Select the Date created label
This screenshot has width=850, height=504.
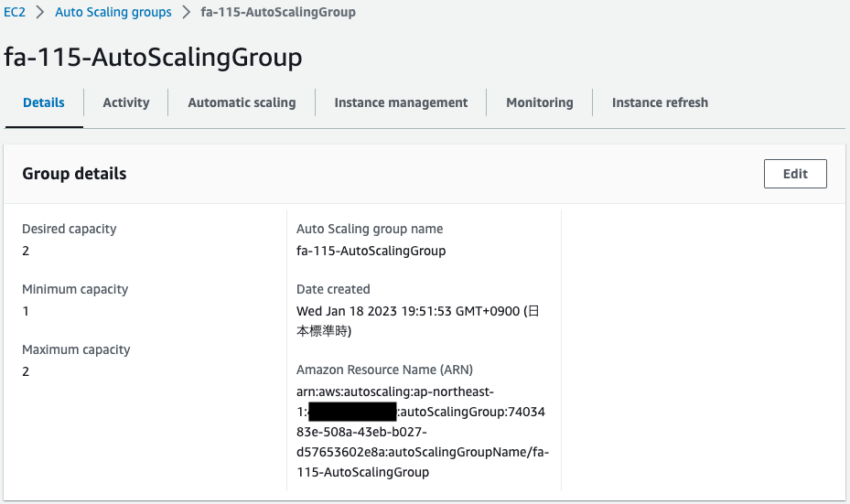pyautogui.click(x=333, y=289)
